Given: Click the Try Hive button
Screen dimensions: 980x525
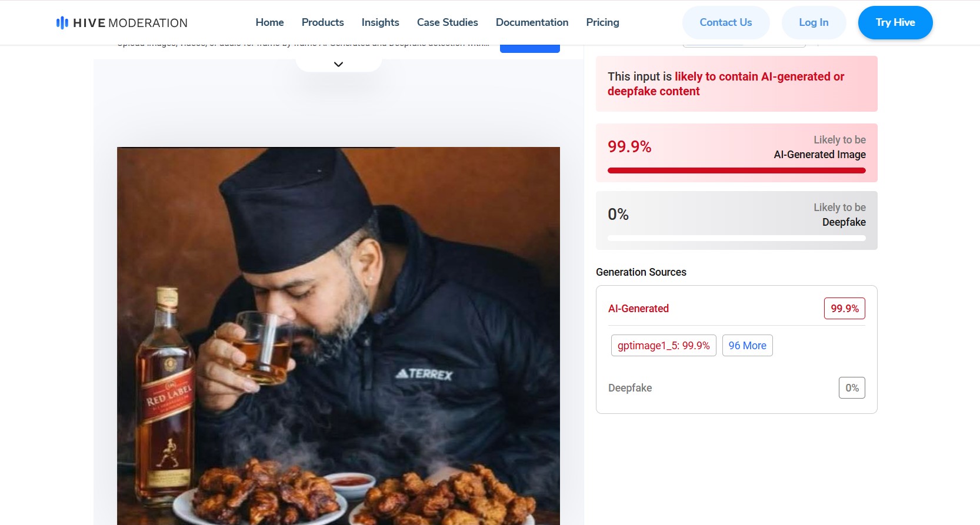Looking at the screenshot, I should coord(895,22).
